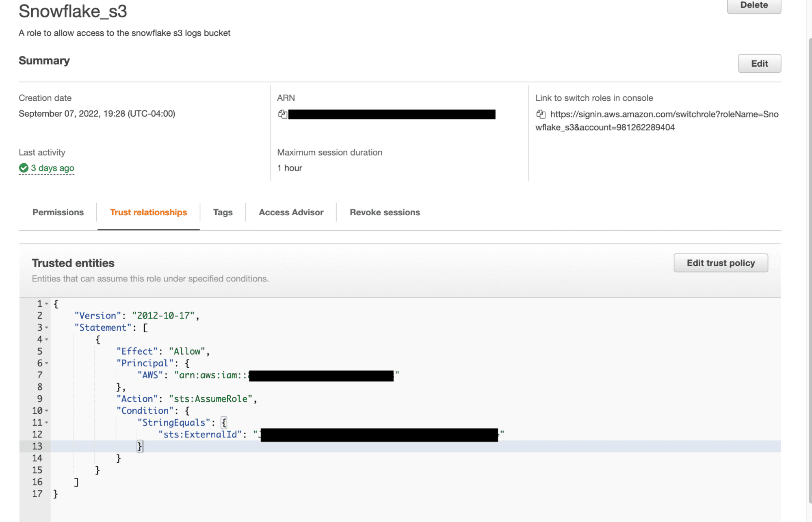Copy the role ARN using the copy icon

point(282,114)
